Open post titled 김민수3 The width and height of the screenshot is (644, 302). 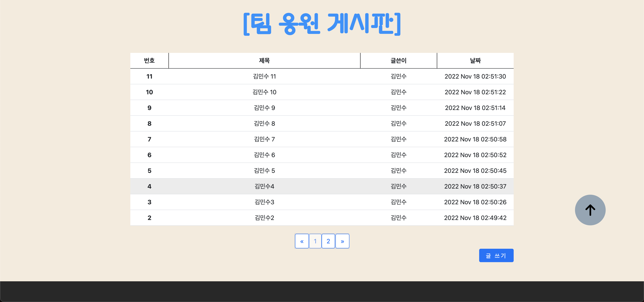(x=264, y=202)
